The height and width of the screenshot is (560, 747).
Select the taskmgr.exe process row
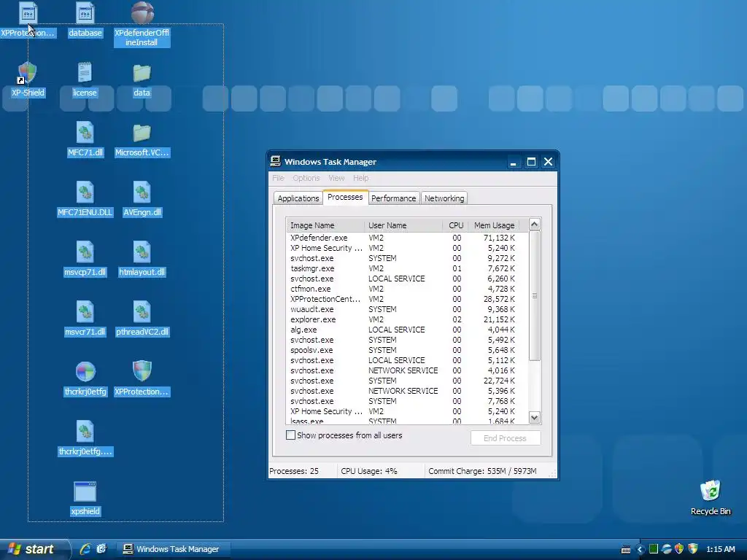[407, 268]
